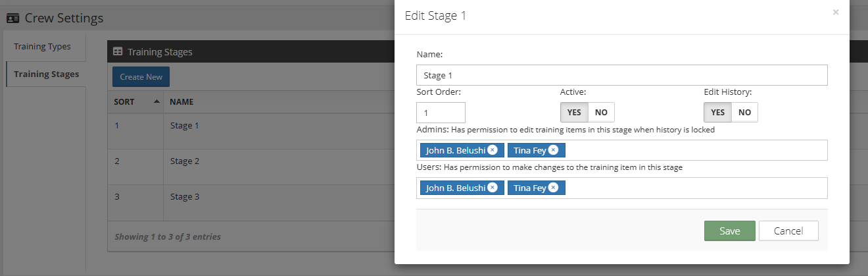Set Edit History to NO

pyautogui.click(x=744, y=112)
